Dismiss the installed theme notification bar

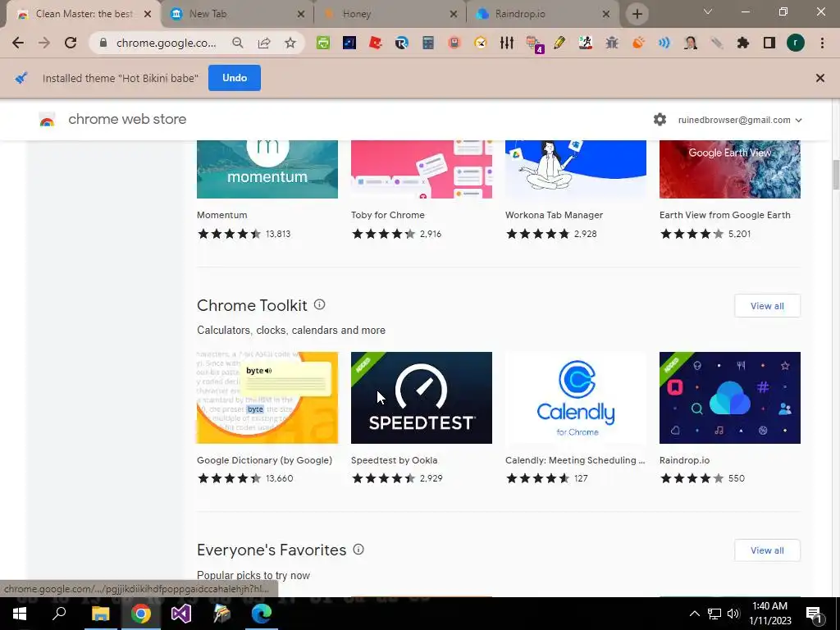(819, 78)
